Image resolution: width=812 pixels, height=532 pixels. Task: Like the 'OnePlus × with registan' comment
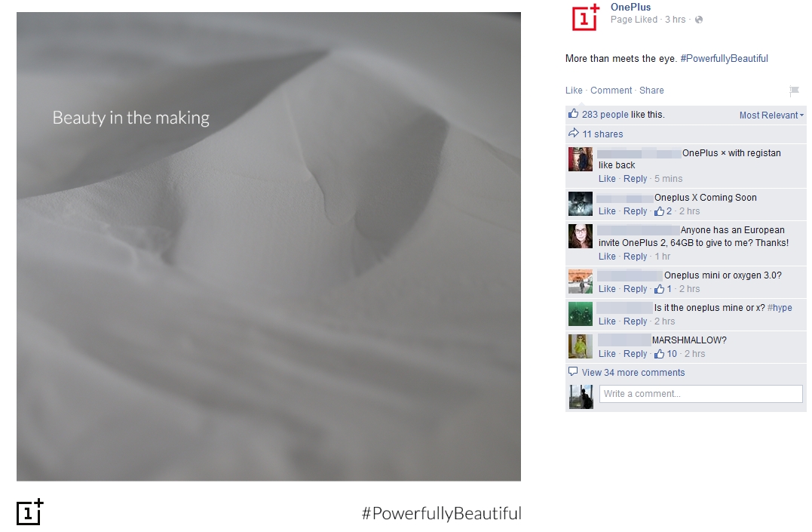607,179
